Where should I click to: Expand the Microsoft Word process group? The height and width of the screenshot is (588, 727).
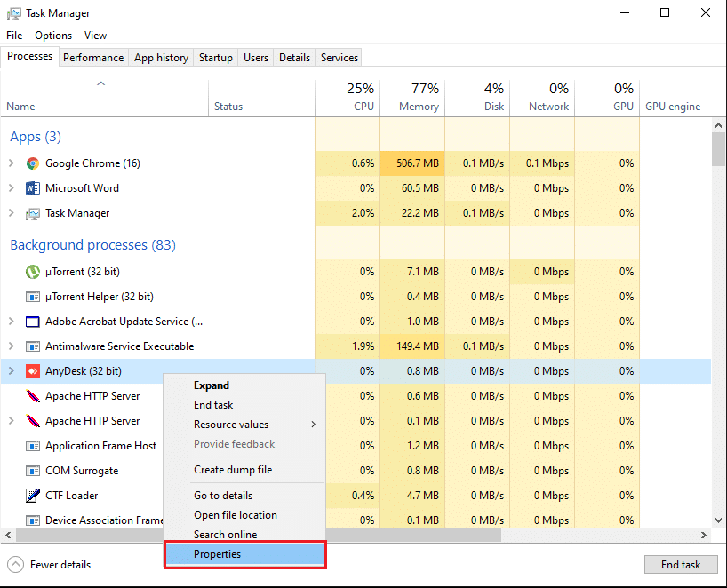click(x=12, y=188)
